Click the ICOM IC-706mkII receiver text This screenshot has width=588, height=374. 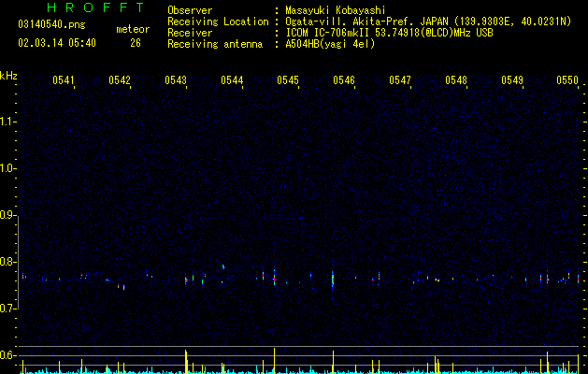click(x=389, y=33)
